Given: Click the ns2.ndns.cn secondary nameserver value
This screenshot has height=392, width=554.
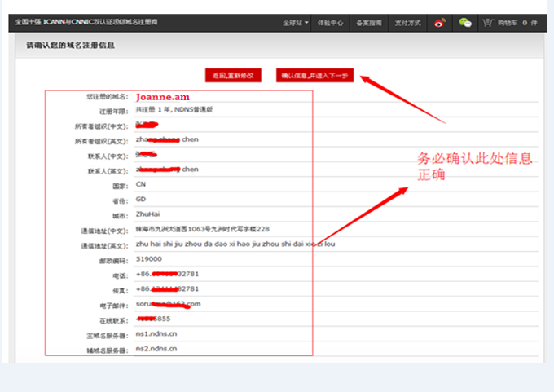Looking at the screenshot, I should coord(156,349).
